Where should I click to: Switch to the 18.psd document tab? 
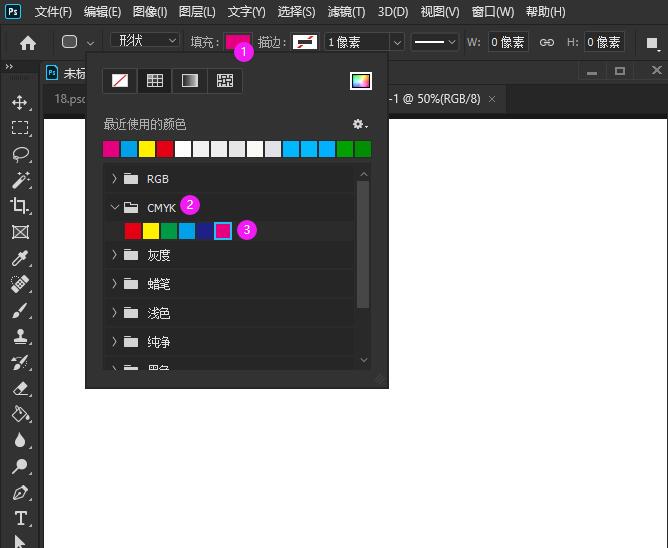point(70,99)
